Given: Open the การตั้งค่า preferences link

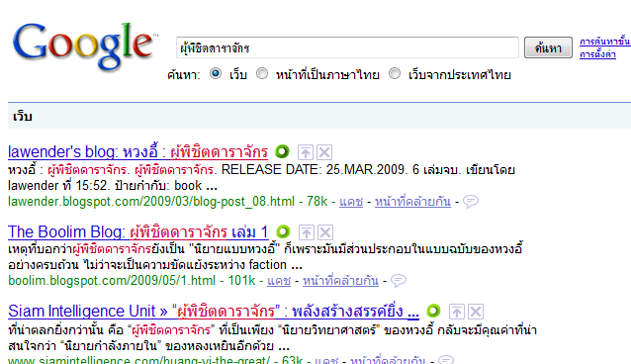Looking at the screenshot, I should coord(597,54).
